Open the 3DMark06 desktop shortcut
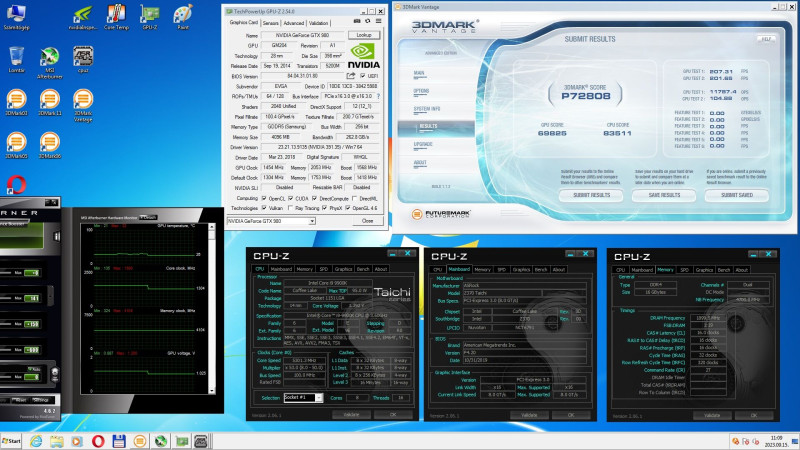 click(x=49, y=145)
